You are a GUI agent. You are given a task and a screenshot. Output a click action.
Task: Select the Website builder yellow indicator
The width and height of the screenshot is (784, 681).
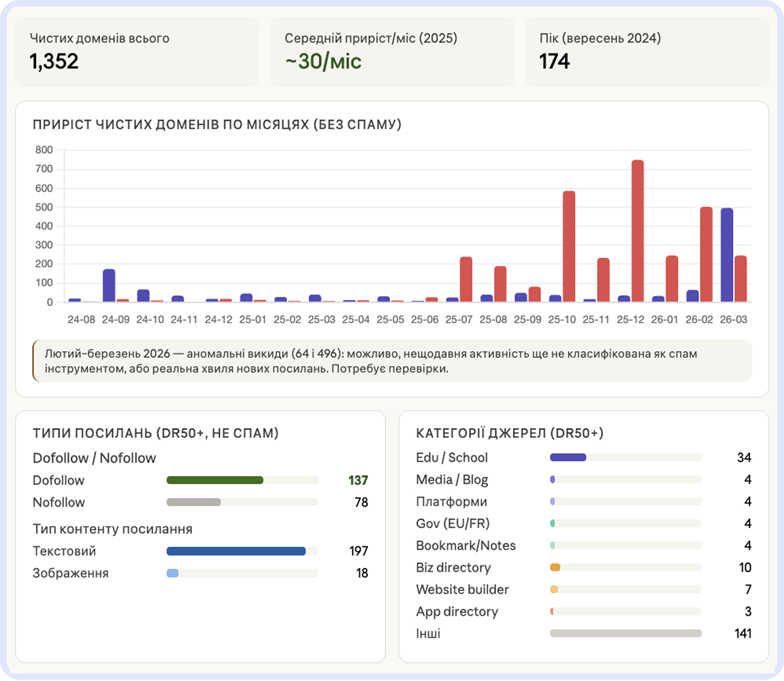553,590
